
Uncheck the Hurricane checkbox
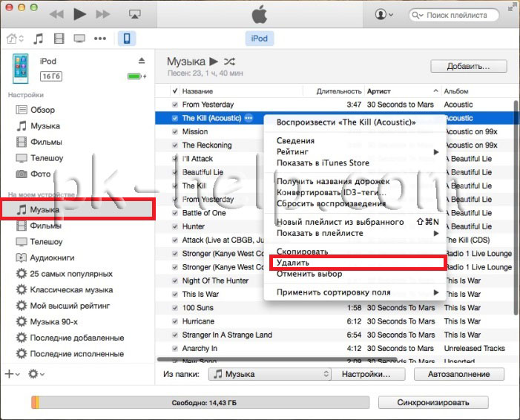pyautogui.click(x=175, y=321)
